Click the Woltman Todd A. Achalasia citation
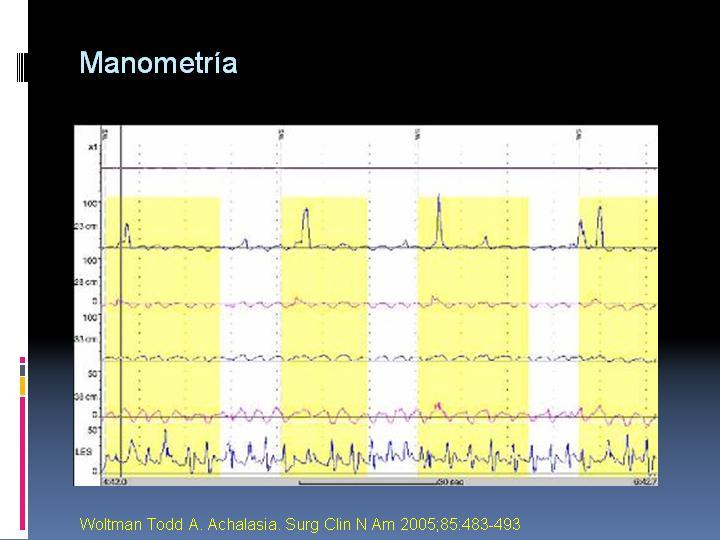720x540 pixels. (x=300, y=524)
